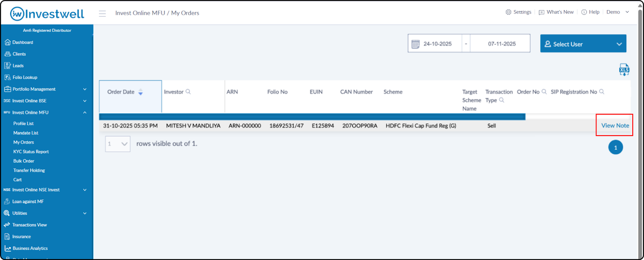The height and width of the screenshot is (260, 644).
Task: Open the Select User dropdown
Action: (583, 43)
